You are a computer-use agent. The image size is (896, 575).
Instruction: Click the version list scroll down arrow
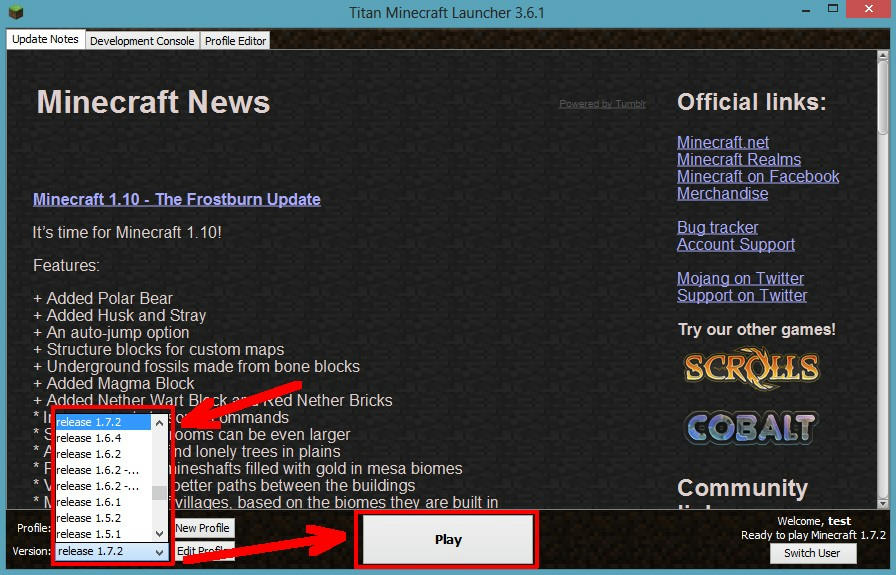159,533
